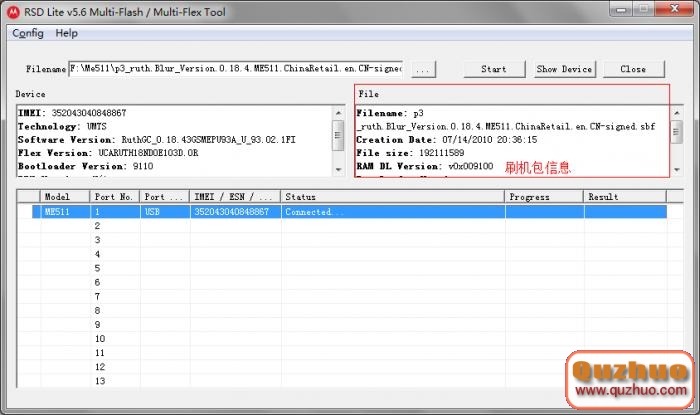The image size is (700, 415).
Task: Click the Creation Date line in File info
Action: coord(446,140)
